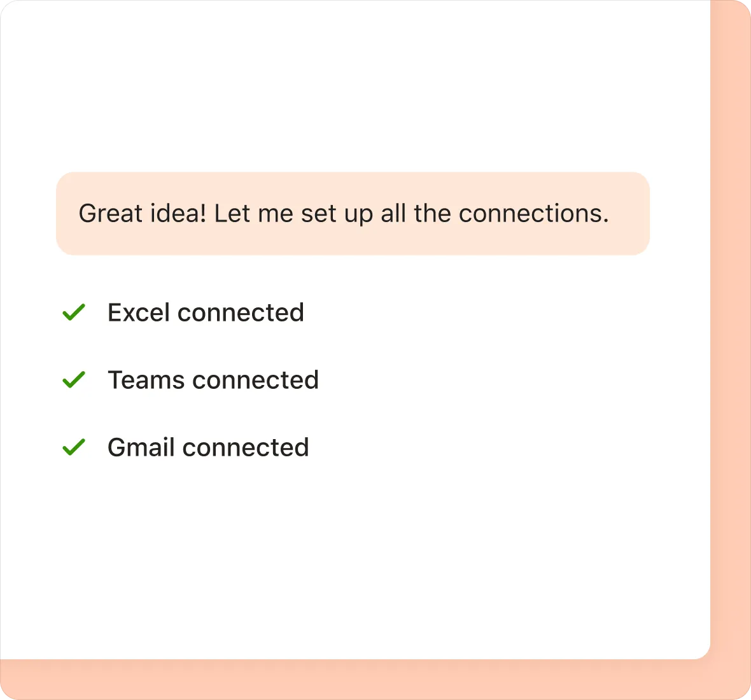Click the word "Excel" in the list
The height and width of the screenshot is (700, 751).
click(x=139, y=312)
